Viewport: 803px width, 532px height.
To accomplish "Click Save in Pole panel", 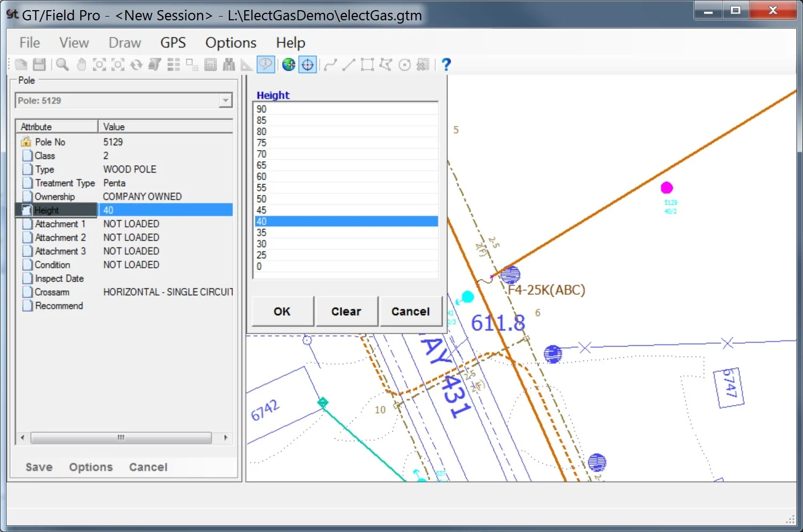I will click(39, 467).
